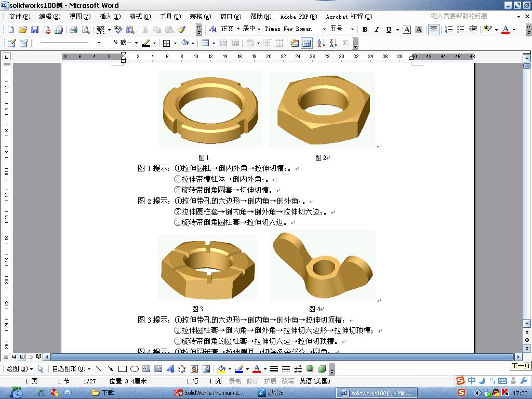Click the increase indent icon
The width and height of the screenshot is (532, 399).
(x=473, y=30)
